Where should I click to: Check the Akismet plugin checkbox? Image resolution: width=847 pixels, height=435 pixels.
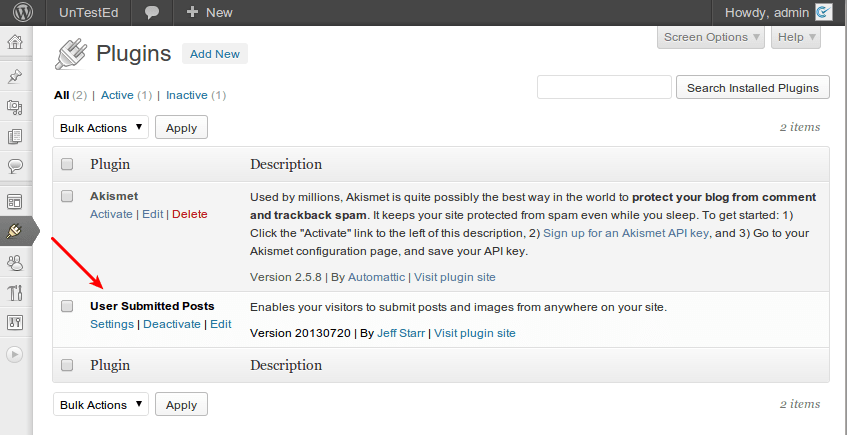click(x=67, y=196)
